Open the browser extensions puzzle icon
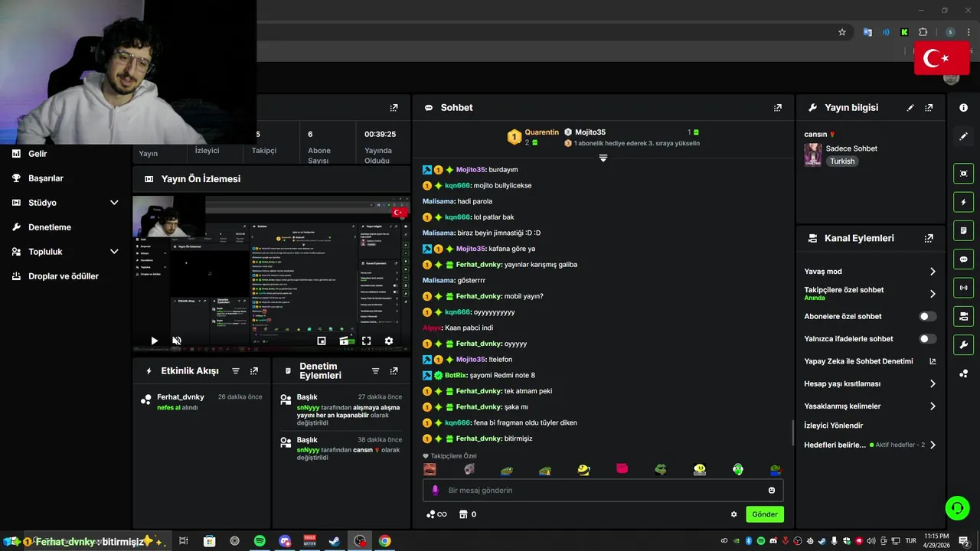Screen dimensions: 980x551 click(x=923, y=32)
